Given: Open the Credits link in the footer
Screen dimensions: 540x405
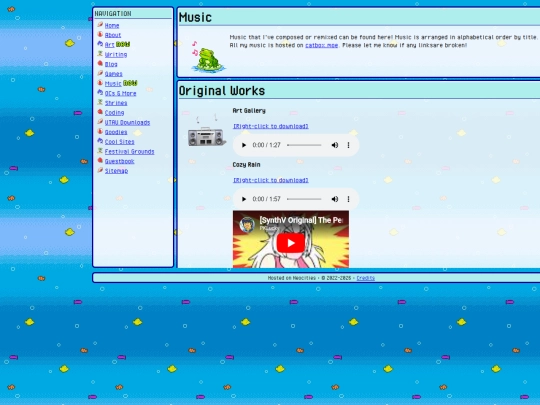Looking at the screenshot, I should (365, 278).
